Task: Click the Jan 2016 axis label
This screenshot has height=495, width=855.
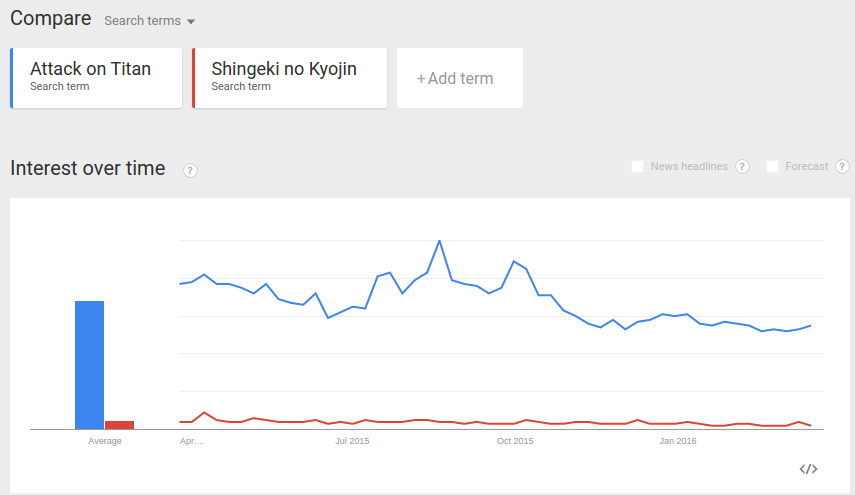Action: [678, 441]
